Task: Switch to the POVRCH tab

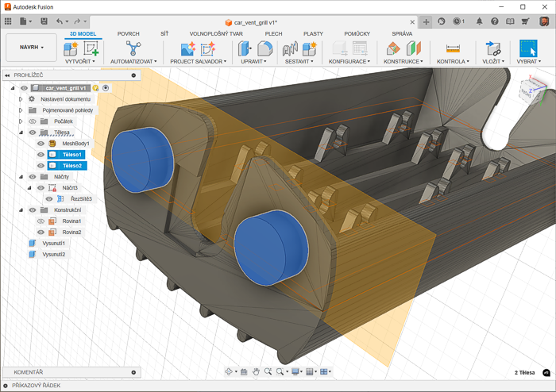Action: [129, 33]
